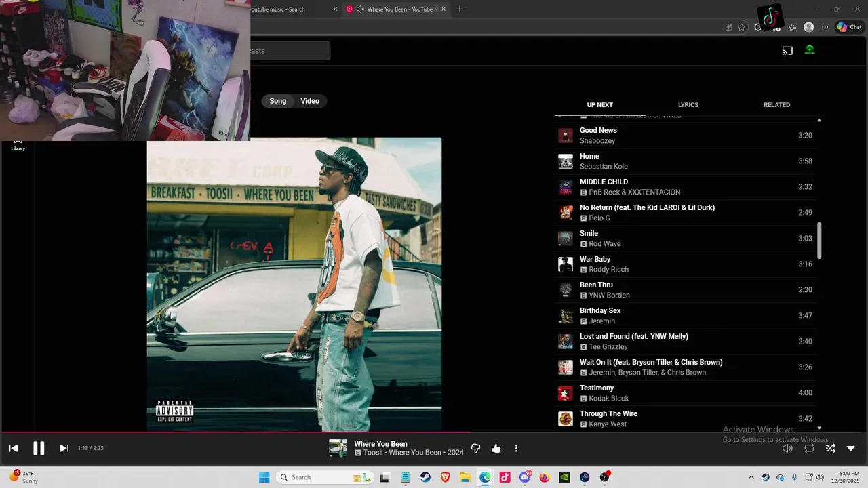This screenshot has height=488, width=868.
Task: Open the Library sidebar item
Action: point(18,144)
